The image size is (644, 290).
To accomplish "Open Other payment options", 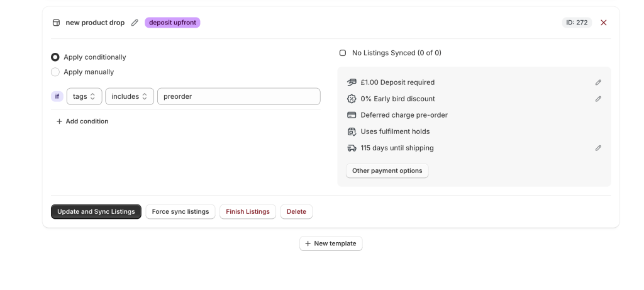I will pos(387,171).
